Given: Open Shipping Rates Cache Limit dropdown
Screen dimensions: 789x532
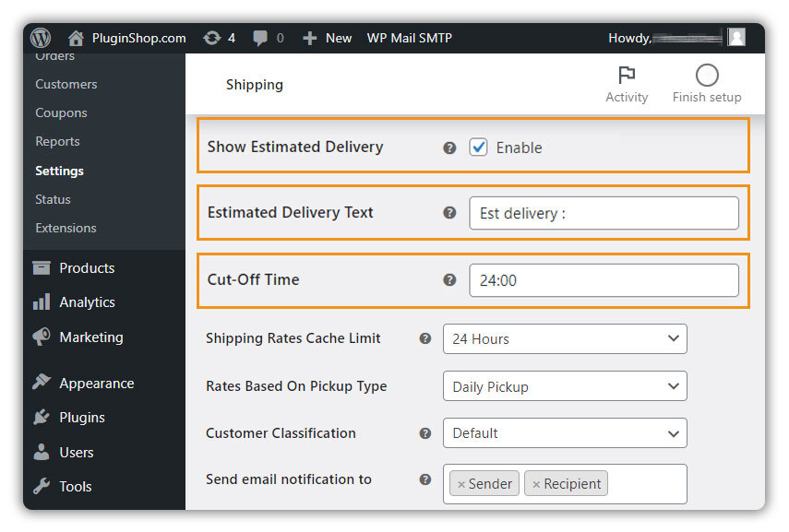Looking at the screenshot, I should click(565, 339).
